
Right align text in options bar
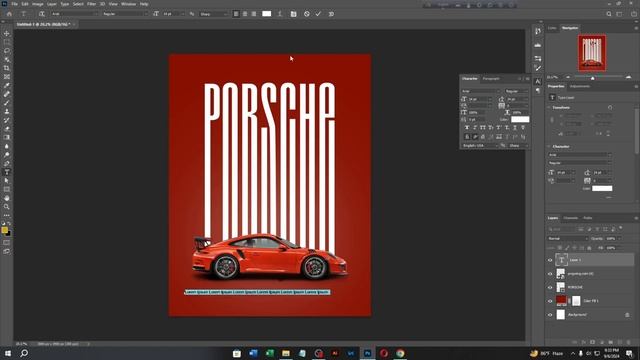point(253,14)
